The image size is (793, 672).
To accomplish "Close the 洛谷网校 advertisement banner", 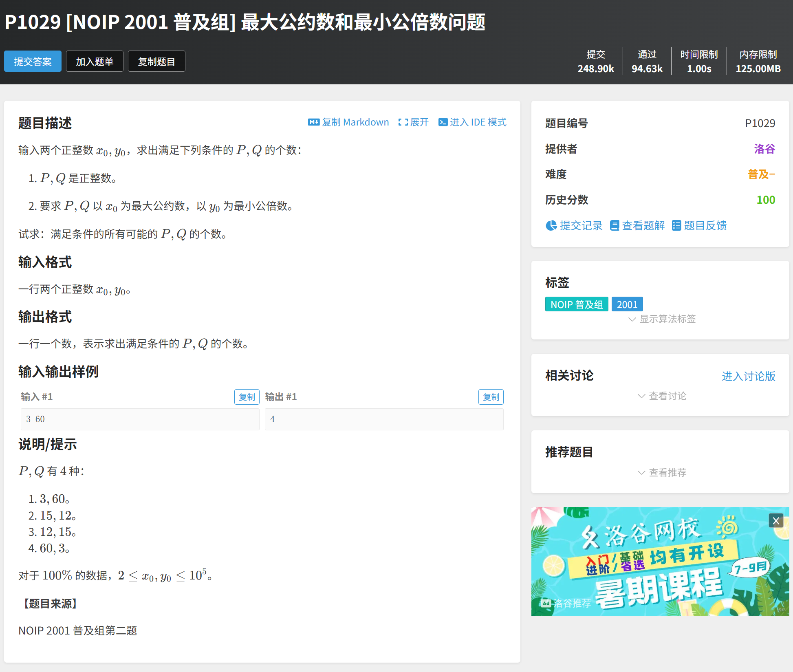I will 775,520.
